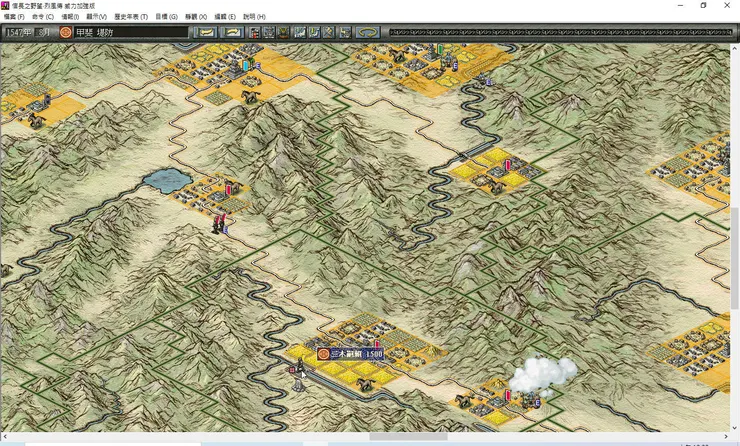Click the blue lake on the map

coord(167,181)
